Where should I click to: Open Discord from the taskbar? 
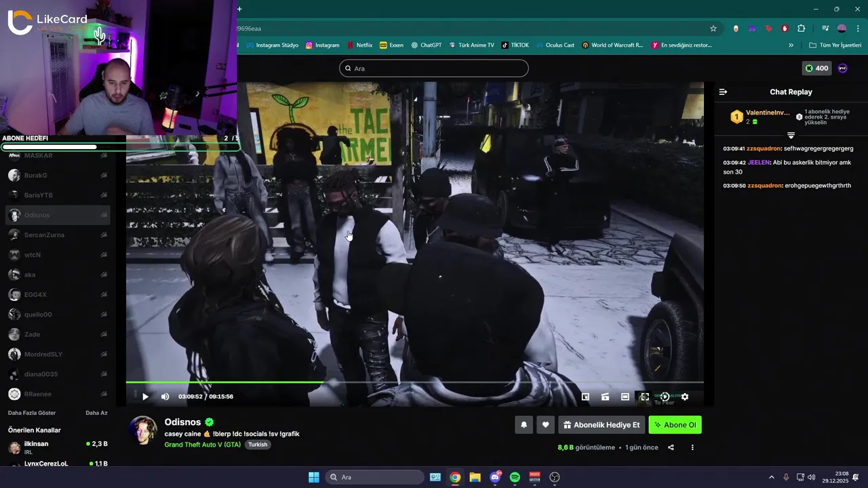coord(495,477)
